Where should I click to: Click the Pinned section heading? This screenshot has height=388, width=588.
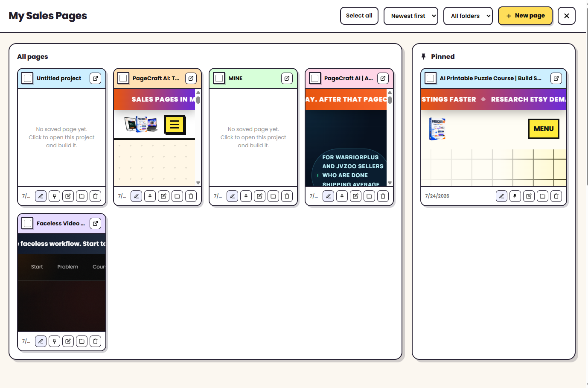[443, 57]
